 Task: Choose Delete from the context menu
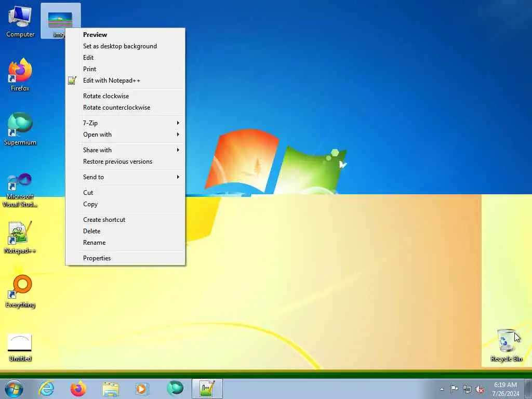click(x=125, y=231)
